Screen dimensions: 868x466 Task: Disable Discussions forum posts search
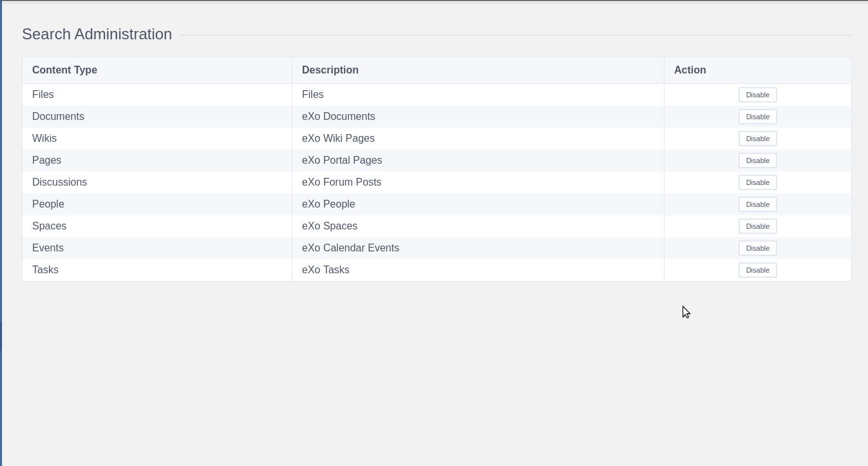pyautogui.click(x=757, y=182)
